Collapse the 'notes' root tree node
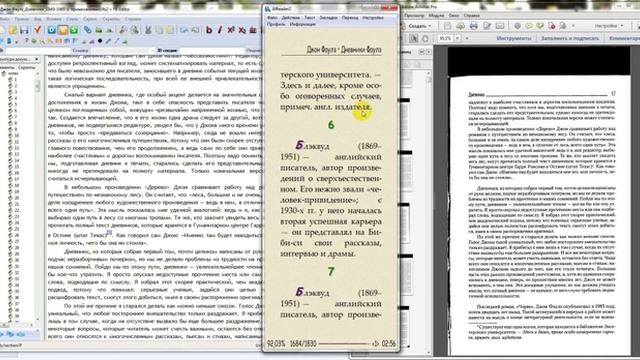This screenshot has height=360, width=640. coord(4,73)
